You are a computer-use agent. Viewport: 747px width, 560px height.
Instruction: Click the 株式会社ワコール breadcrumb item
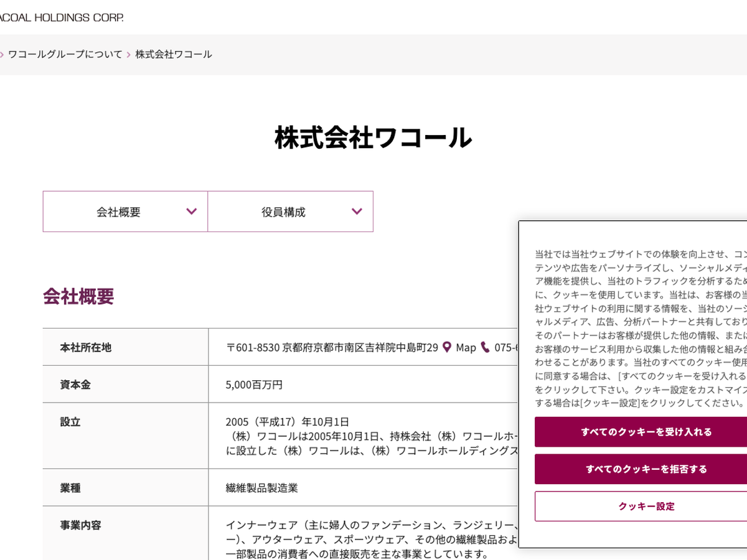(x=174, y=54)
